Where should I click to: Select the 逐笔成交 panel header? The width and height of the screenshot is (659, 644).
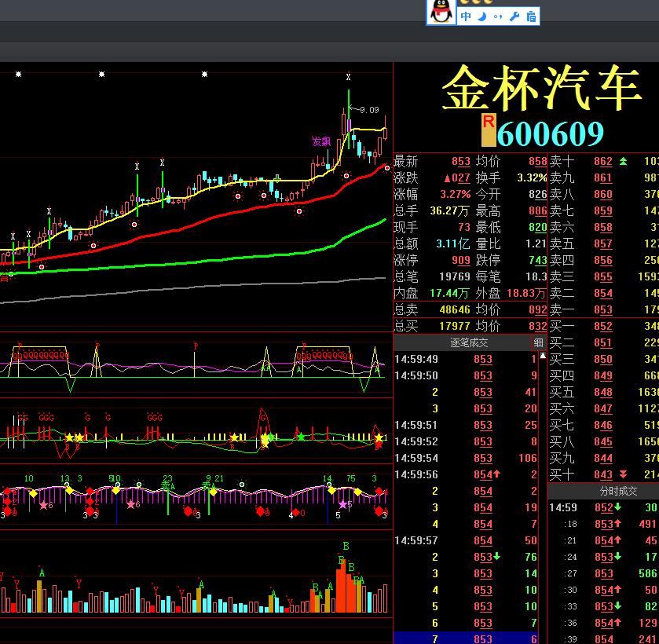(x=469, y=342)
